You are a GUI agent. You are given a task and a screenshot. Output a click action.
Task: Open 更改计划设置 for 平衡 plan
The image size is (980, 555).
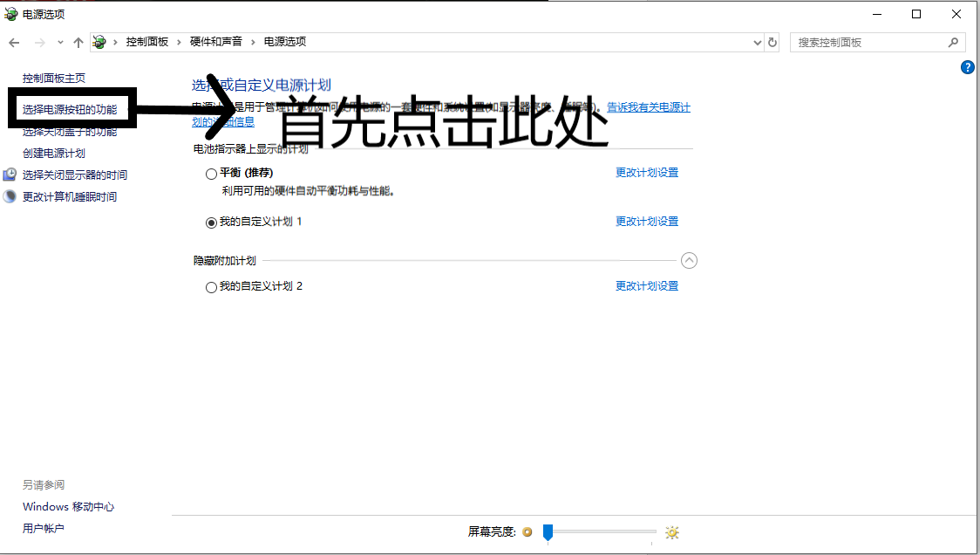(x=646, y=173)
